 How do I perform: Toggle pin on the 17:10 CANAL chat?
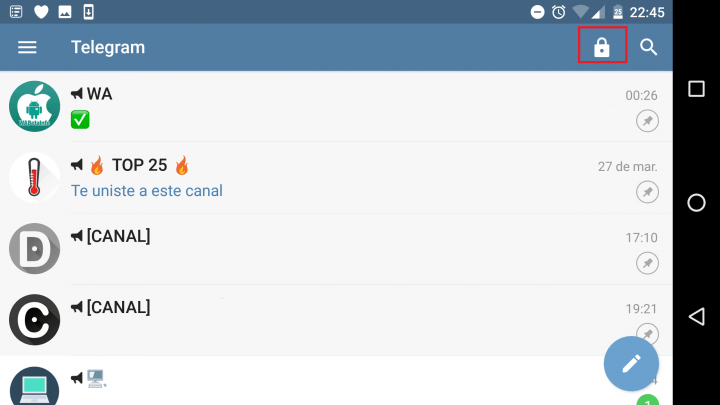tap(647, 263)
